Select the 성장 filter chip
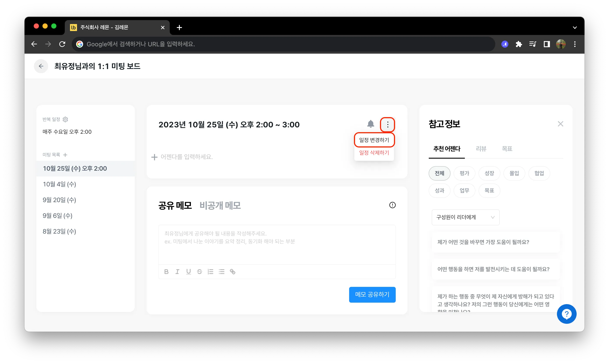The height and width of the screenshot is (364, 609). (x=489, y=173)
